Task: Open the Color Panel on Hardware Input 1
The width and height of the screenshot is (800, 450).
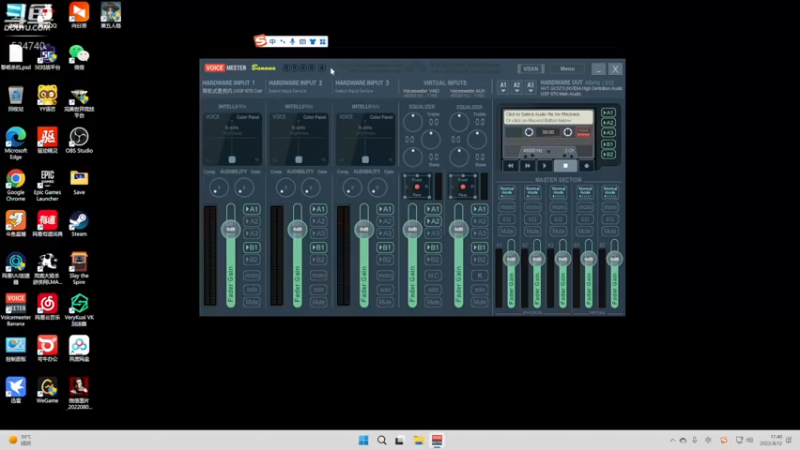Action: [248, 117]
